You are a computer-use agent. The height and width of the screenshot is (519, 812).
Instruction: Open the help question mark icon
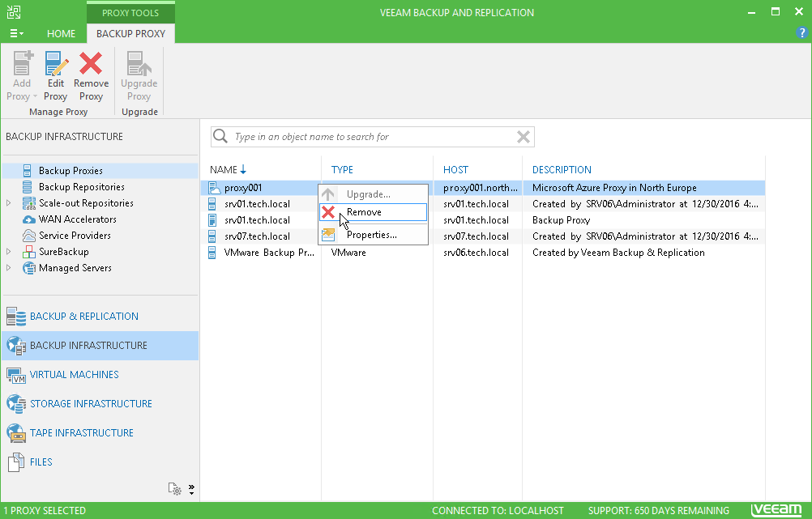tap(801, 33)
